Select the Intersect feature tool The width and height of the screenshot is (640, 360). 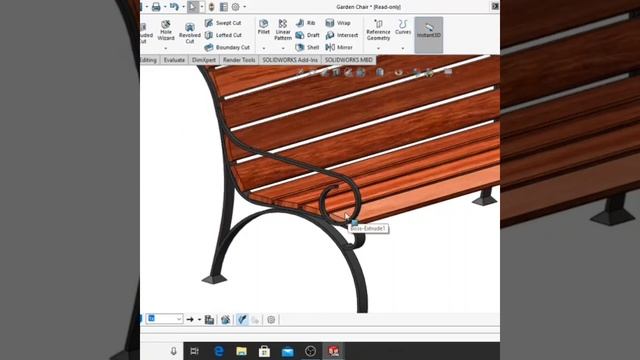(342, 35)
